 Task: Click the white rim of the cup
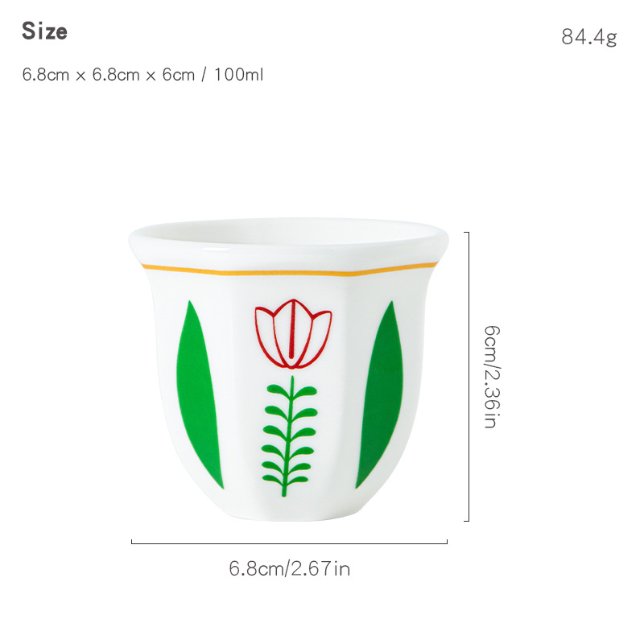click(289, 239)
